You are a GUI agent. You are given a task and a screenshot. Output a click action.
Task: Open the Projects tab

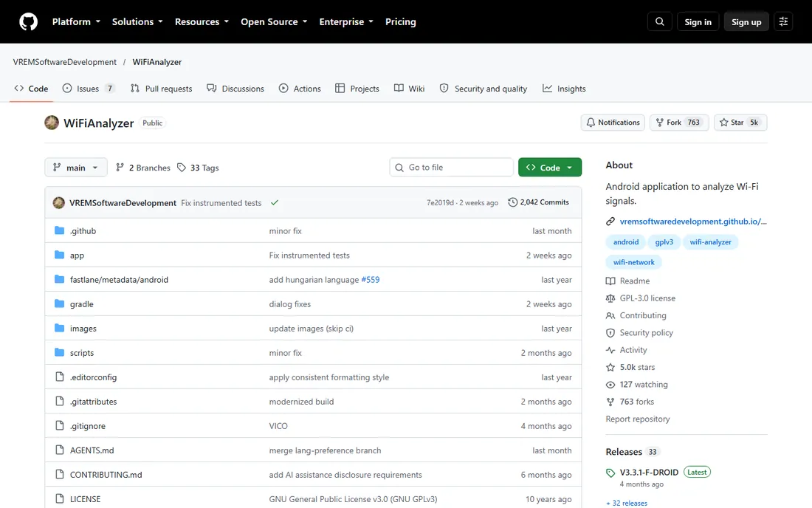click(357, 89)
